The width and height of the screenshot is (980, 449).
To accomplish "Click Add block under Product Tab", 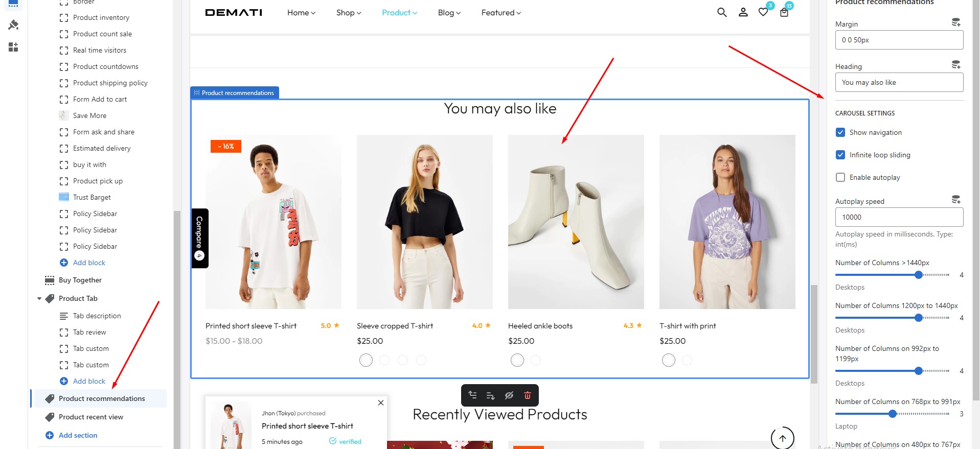I will point(89,381).
